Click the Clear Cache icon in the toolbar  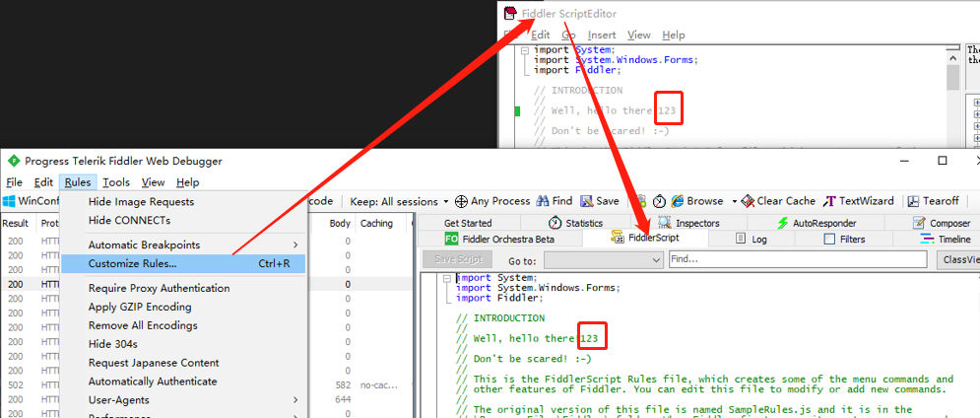[x=749, y=201]
